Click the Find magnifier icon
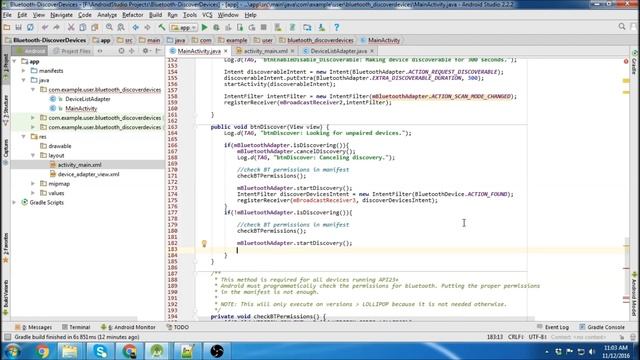Viewport: 640px width, 360px height. (109, 27)
